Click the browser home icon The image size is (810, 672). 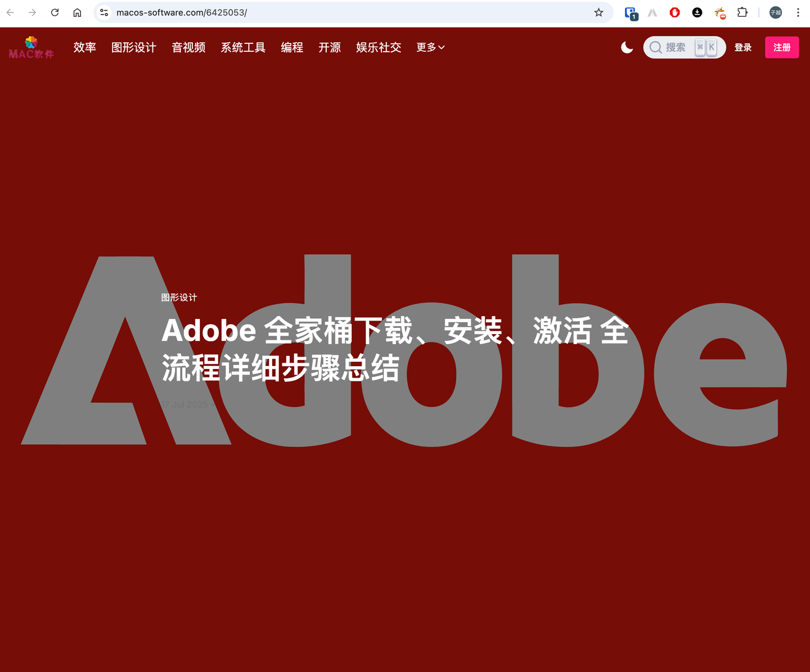77,12
